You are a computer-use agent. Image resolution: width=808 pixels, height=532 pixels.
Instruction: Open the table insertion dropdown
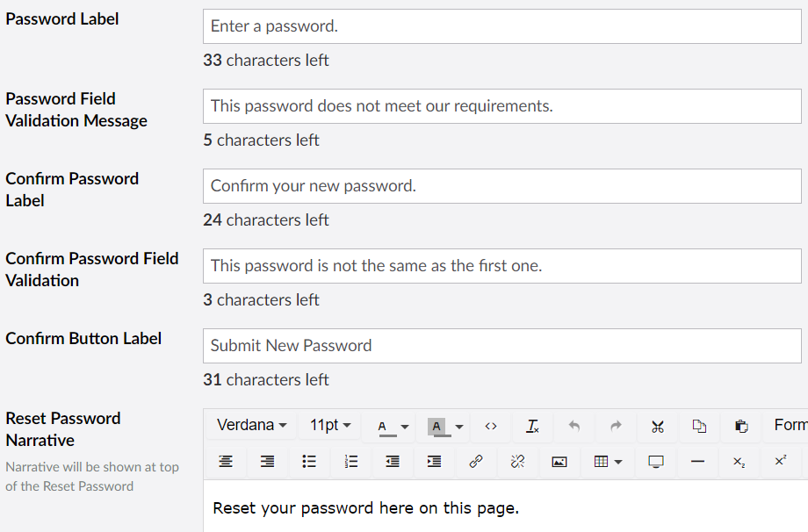point(606,462)
